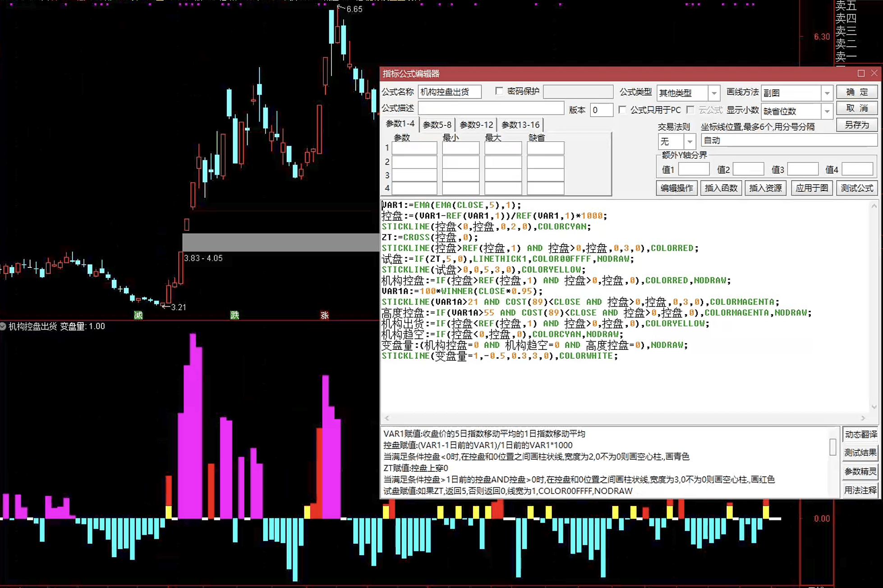Toggle the 云公式 checkbox
This screenshot has height=588, width=883.
(x=690, y=110)
